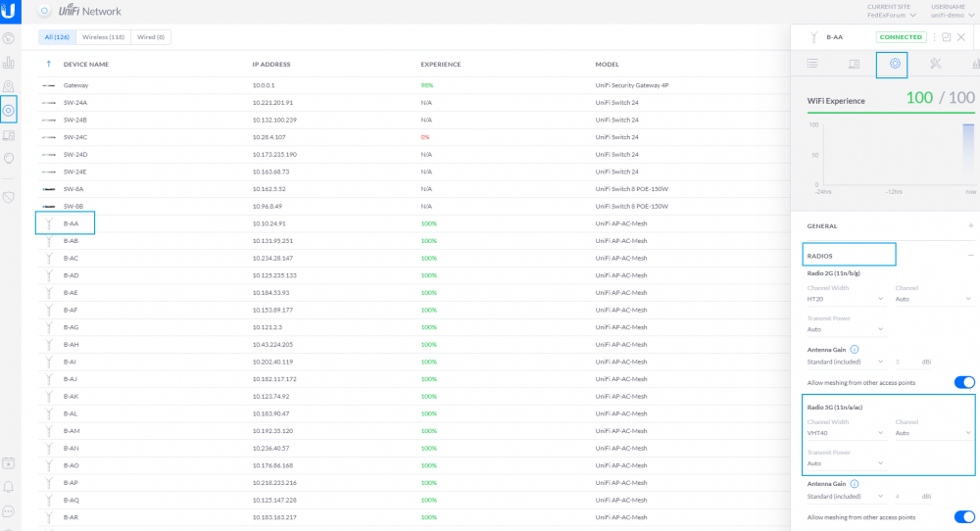Open the Clients icon in left sidebar

pos(9,135)
